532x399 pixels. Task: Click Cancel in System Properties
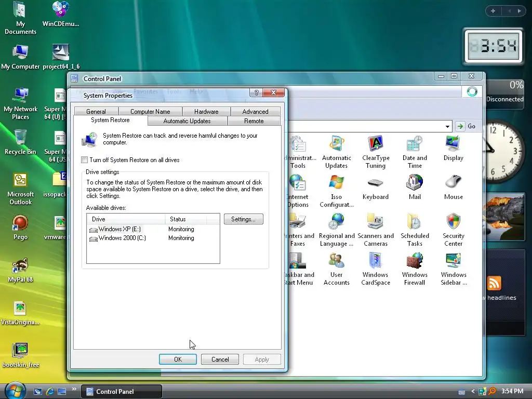(220, 360)
